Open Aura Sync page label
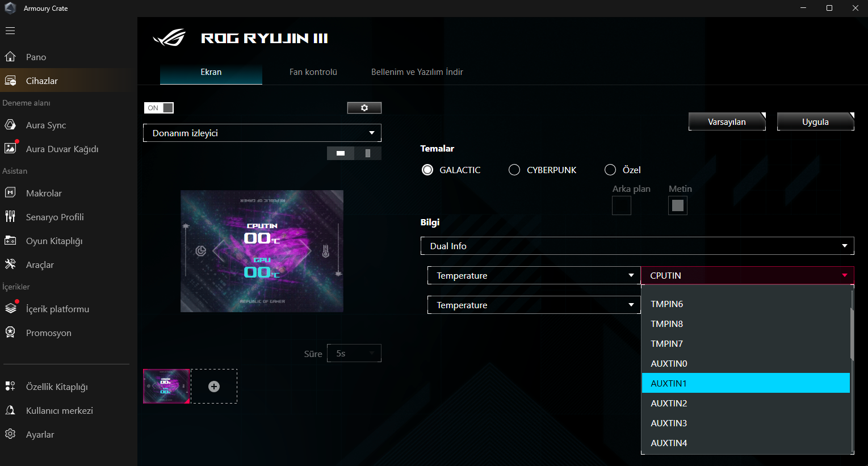Screen dimensions: 868x466 [46, 125]
